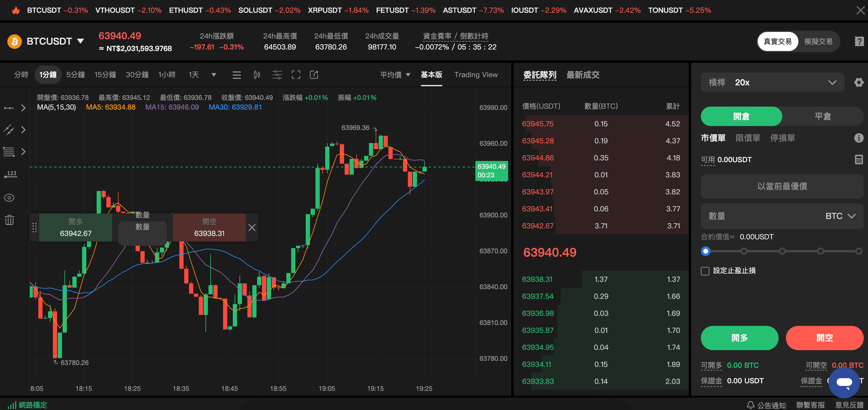The height and width of the screenshot is (410, 868).
Task: Switch to 基本版 chart tab
Action: pos(431,75)
